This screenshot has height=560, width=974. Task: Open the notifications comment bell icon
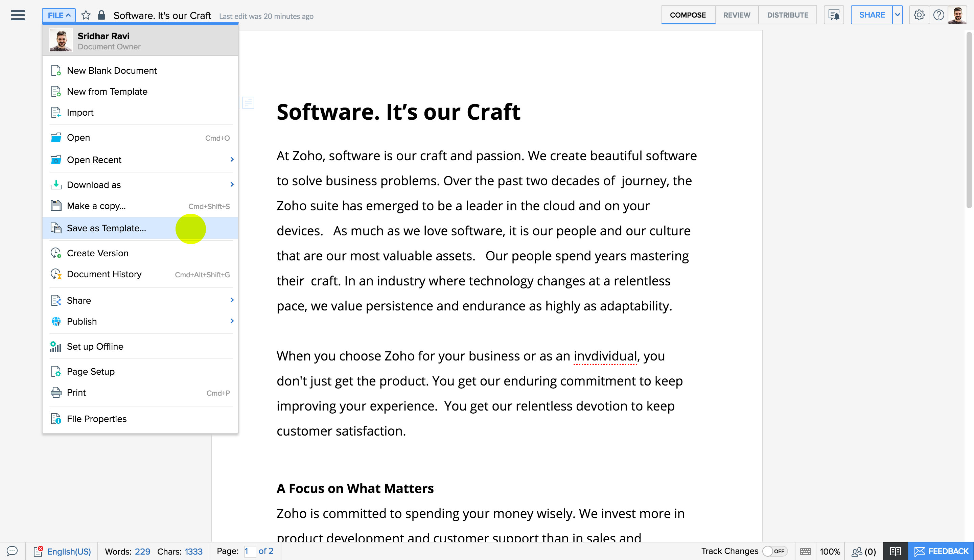tap(834, 15)
